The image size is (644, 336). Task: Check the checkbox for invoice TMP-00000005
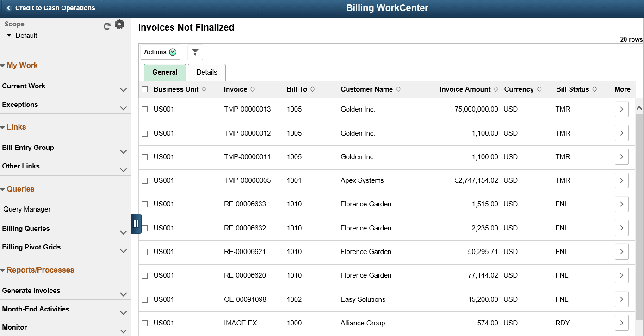click(x=145, y=180)
